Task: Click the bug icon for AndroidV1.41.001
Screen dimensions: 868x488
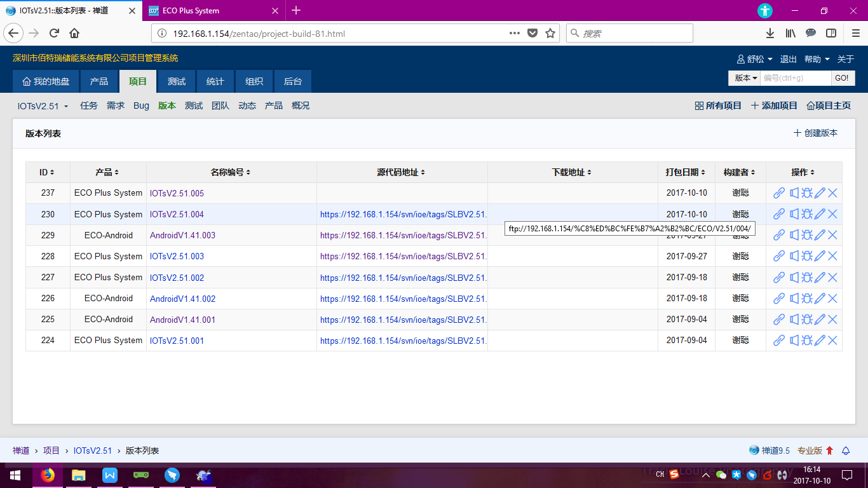Action: tap(807, 320)
